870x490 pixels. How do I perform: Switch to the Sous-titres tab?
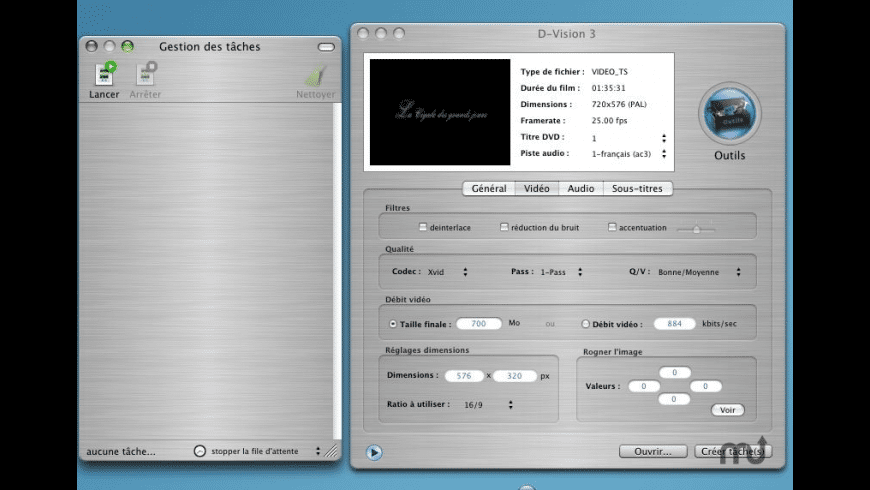pyautogui.click(x=637, y=188)
